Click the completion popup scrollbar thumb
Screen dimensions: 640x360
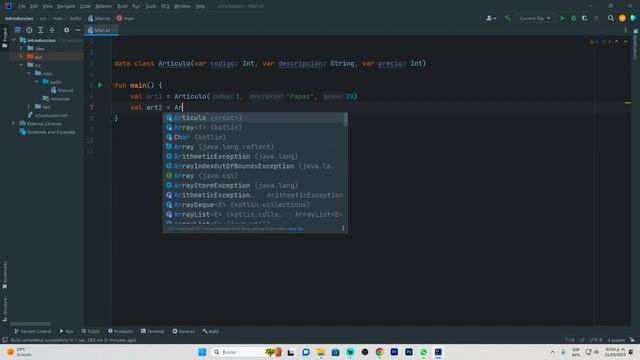(x=346, y=120)
